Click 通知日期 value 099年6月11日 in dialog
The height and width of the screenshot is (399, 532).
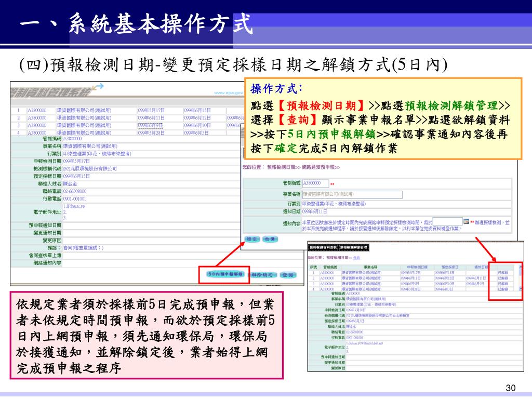(314, 211)
